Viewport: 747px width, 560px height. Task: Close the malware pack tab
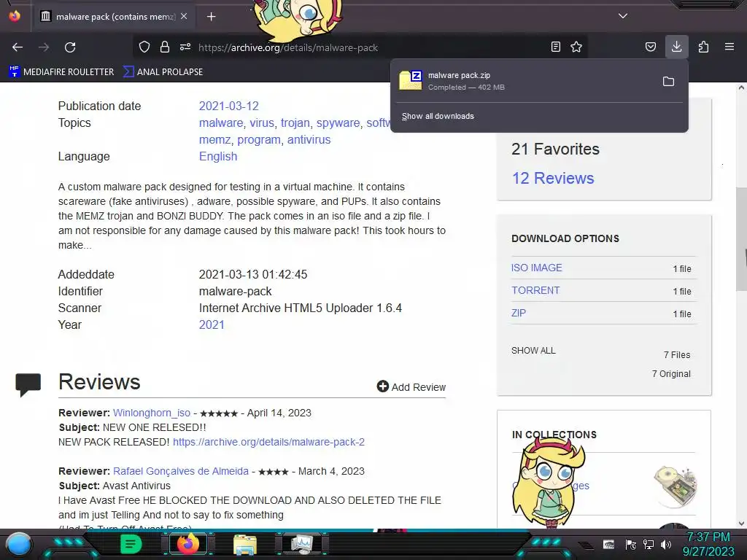pos(184,16)
